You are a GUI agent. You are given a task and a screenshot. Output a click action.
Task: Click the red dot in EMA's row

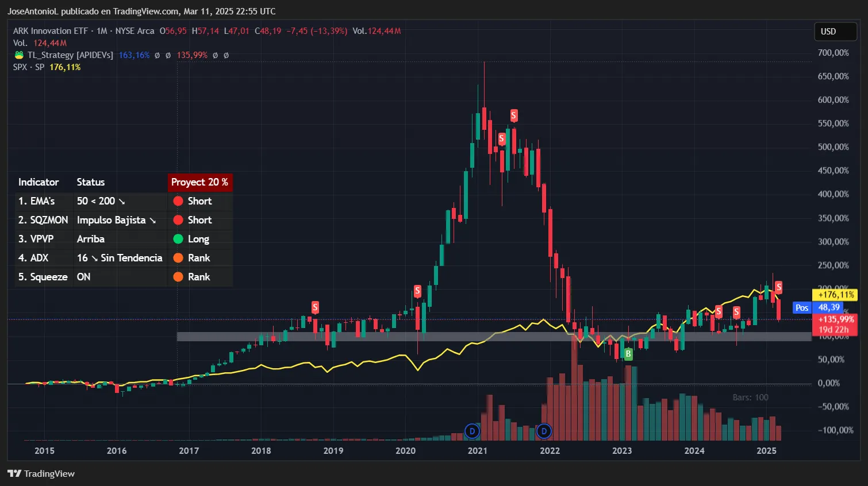click(178, 201)
